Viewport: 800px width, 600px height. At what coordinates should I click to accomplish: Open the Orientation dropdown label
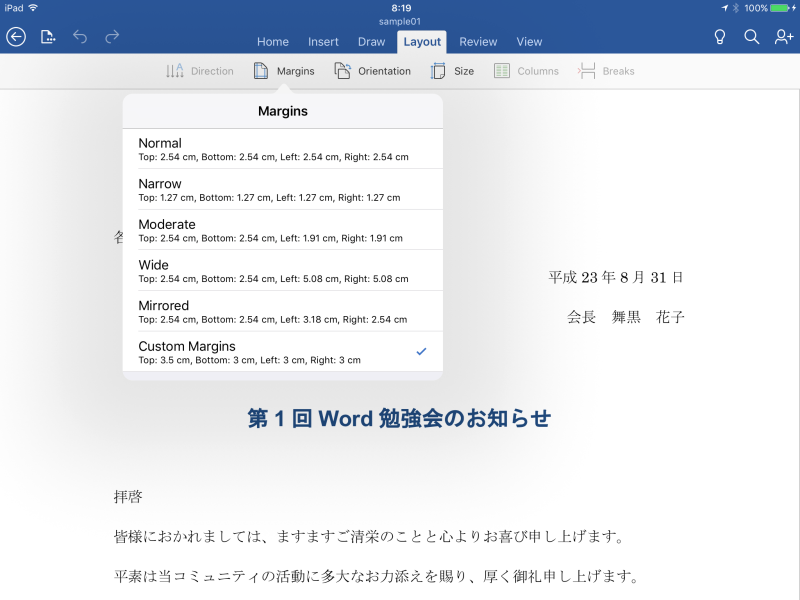(384, 71)
